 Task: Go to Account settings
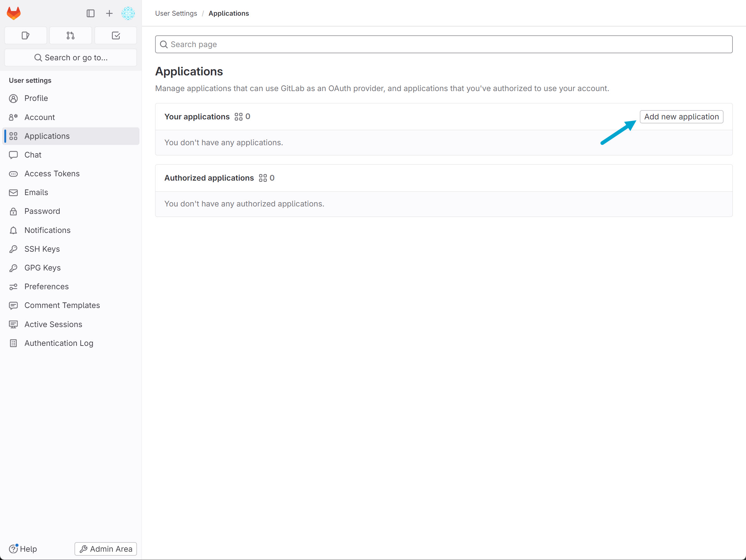[39, 117]
